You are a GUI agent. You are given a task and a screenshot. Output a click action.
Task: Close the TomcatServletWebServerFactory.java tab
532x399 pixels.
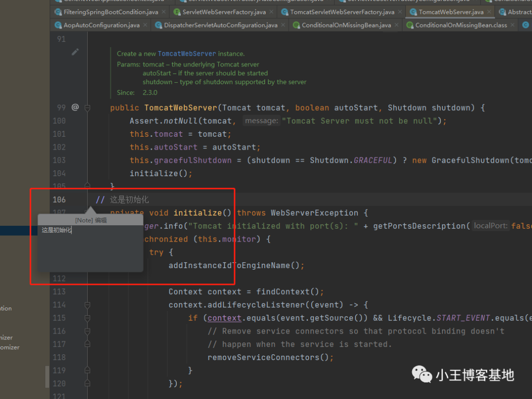(399, 12)
